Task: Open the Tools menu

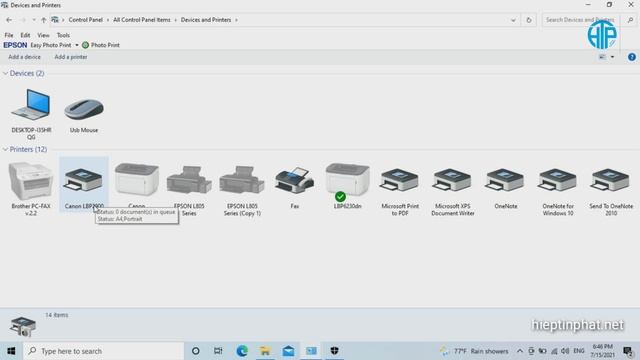Action: click(63, 36)
